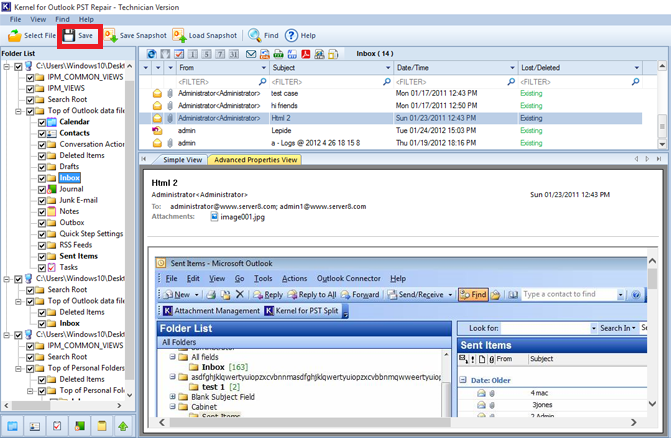Select the Deleted Items folder under Conversation Action
The width and height of the screenshot is (671, 438).
click(x=82, y=156)
